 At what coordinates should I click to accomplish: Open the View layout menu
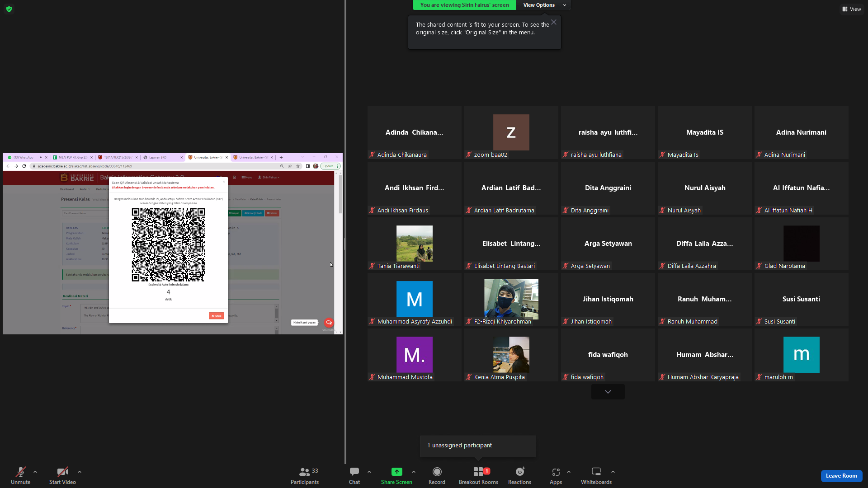pos(852,9)
